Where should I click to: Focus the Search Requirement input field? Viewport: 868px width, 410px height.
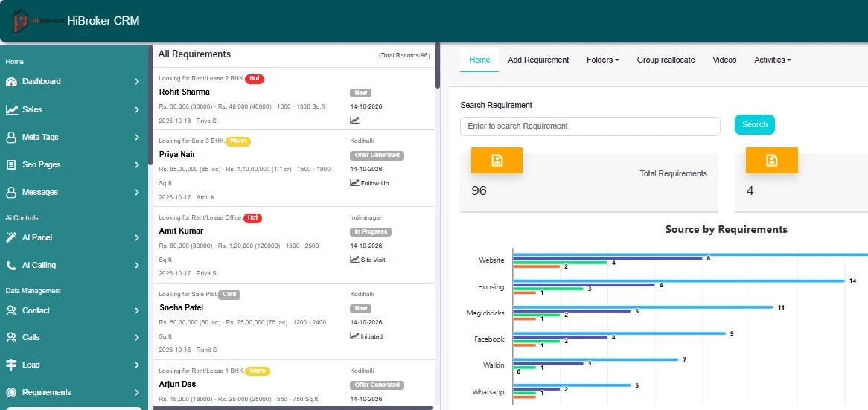click(590, 126)
